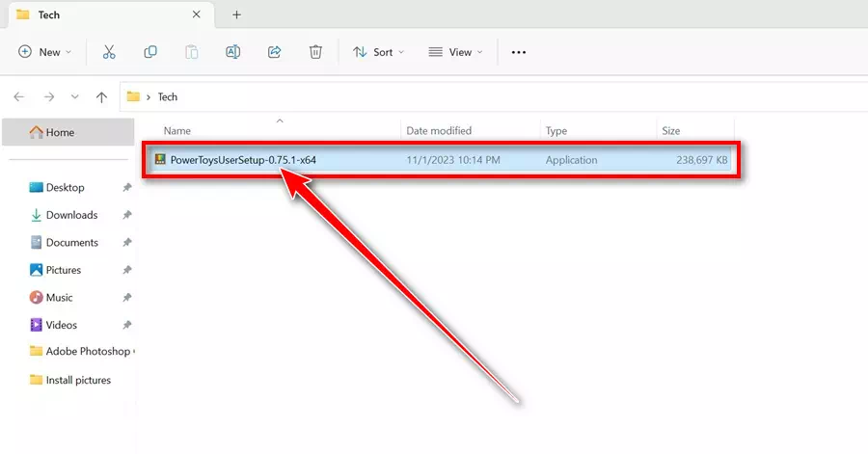Close the Tech tab
This screenshot has width=868, height=454.
[197, 14]
